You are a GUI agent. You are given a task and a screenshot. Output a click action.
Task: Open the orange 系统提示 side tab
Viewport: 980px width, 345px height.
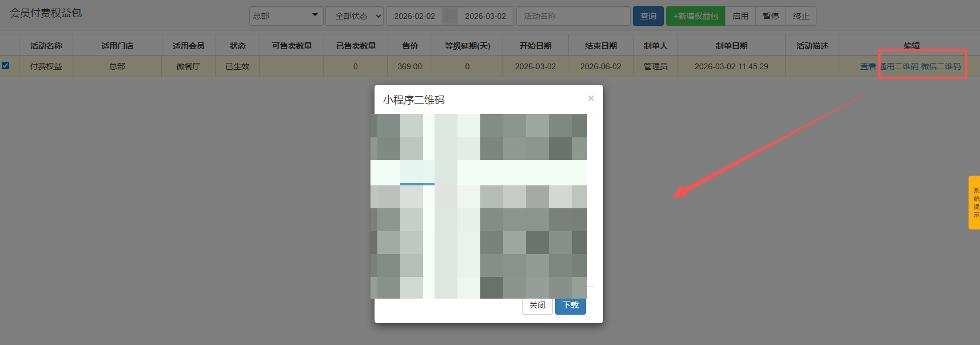[x=974, y=203]
